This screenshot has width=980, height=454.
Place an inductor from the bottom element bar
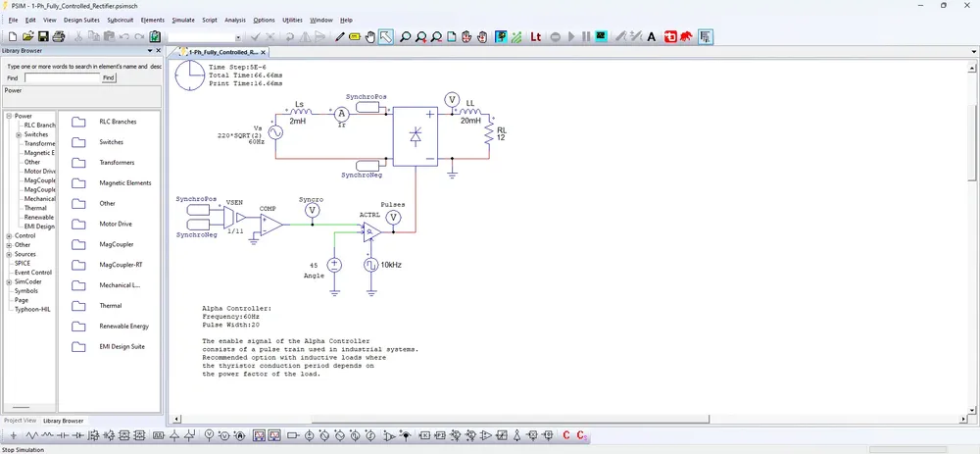(x=48, y=435)
